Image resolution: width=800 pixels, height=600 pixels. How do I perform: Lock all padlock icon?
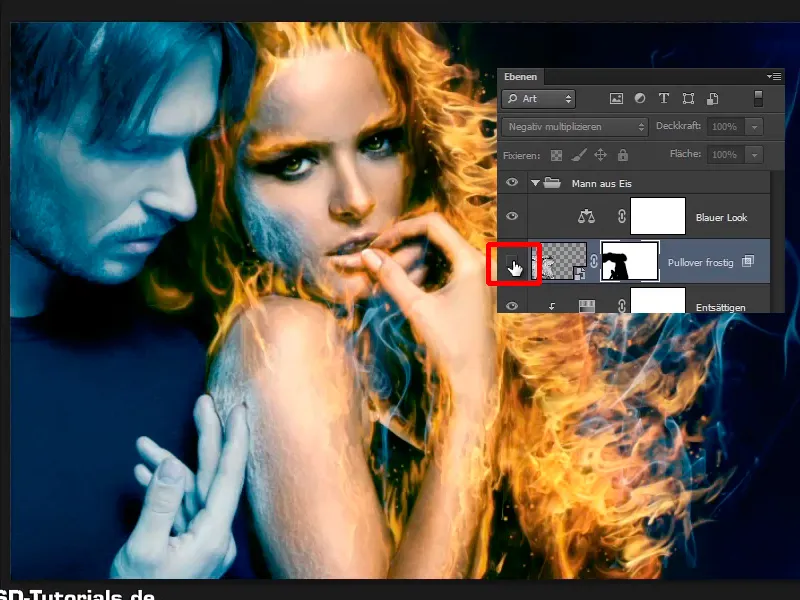[622, 155]
